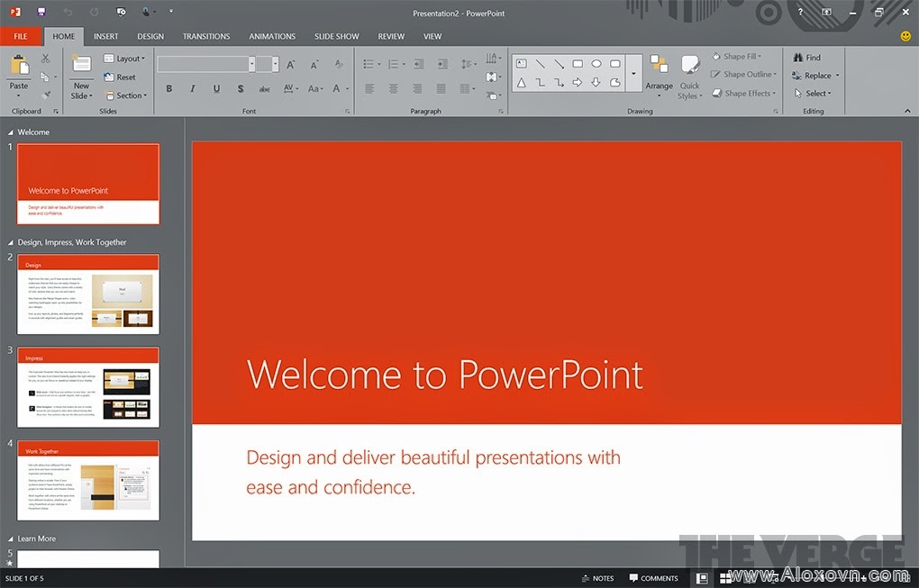Select the Text Box shape in gallery
This screenshot has width=919, height=588.
[521, 64]
